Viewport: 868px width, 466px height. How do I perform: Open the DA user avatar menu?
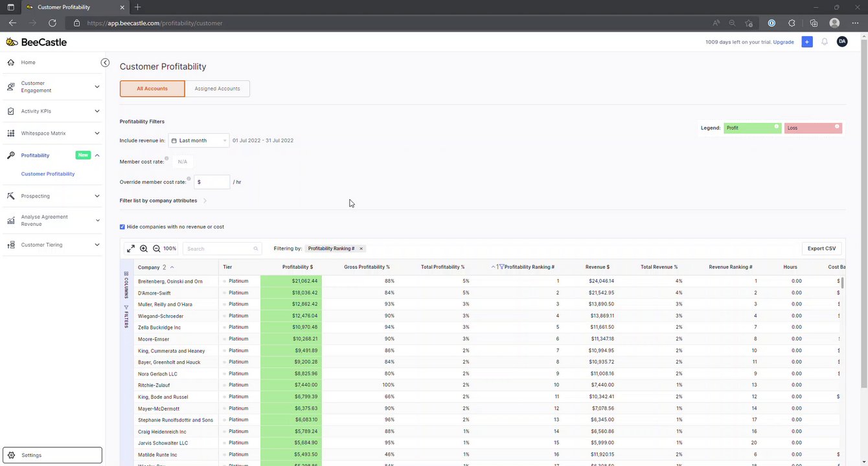point(842,41)
